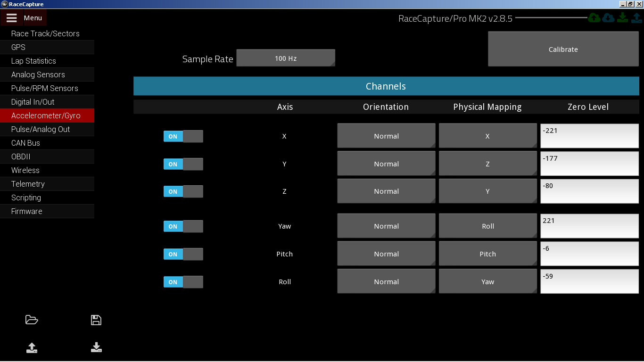This screenshot has width=644, height=362.
Task: Click the Zero Level column header
Action: click(588, 107)
